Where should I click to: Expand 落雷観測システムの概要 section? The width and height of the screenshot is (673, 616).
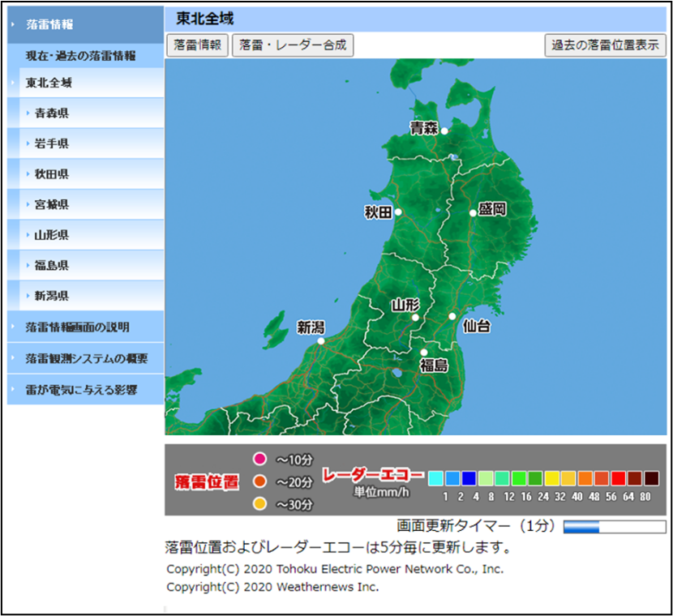[84, 358]
